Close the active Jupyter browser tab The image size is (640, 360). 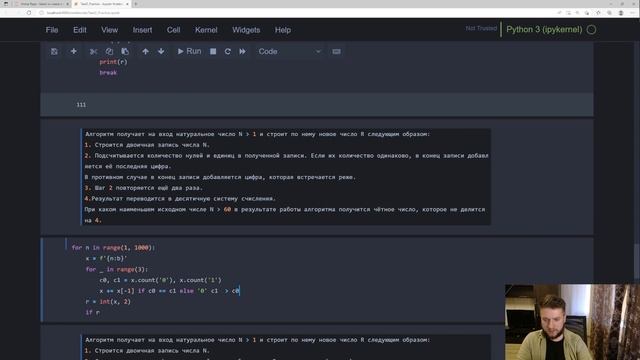(127, 4)
